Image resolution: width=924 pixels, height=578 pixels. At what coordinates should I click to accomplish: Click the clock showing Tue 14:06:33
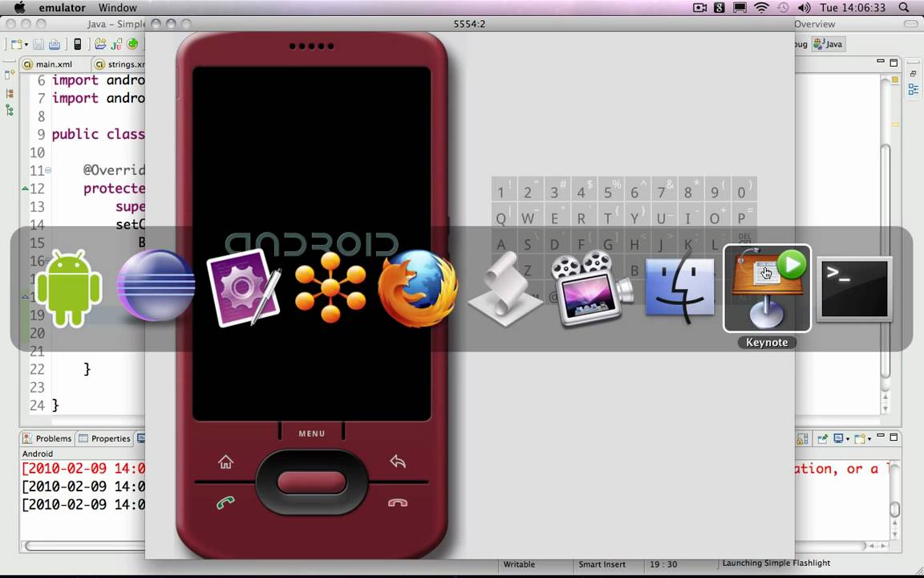[853, 8]
